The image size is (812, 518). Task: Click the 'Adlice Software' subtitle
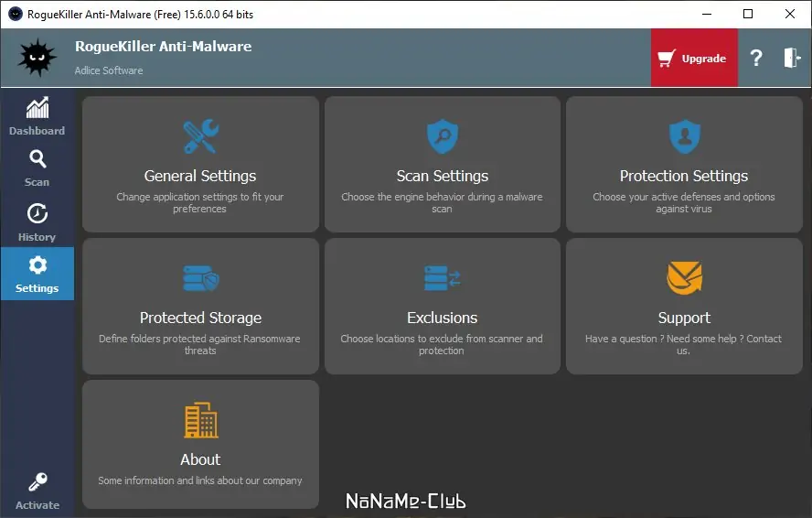[109, 70]
